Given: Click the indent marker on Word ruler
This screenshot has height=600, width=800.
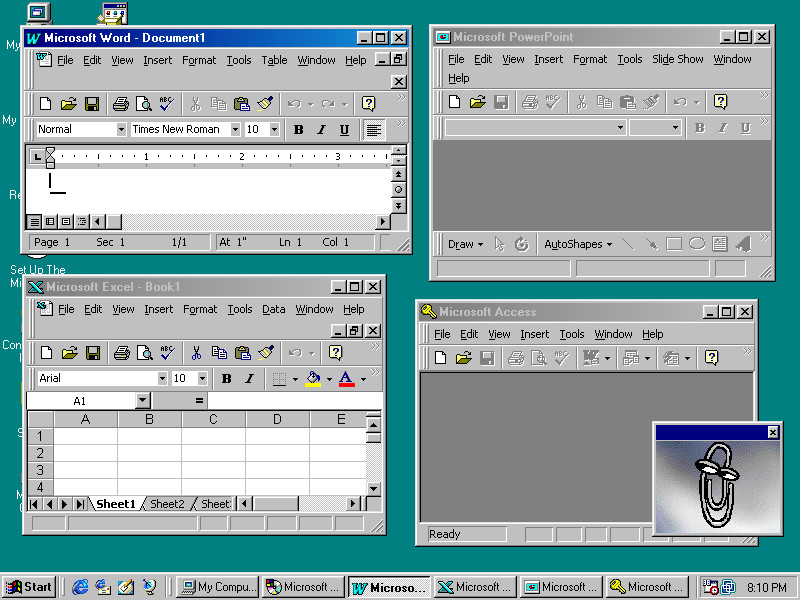Looking at the screenshot, I should (x=50, y=158).
